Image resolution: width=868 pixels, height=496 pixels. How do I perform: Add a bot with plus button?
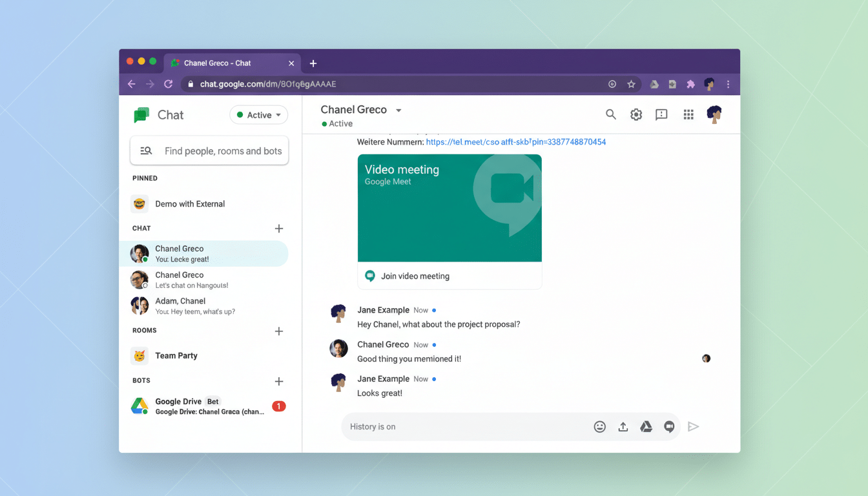pos(279,382)
